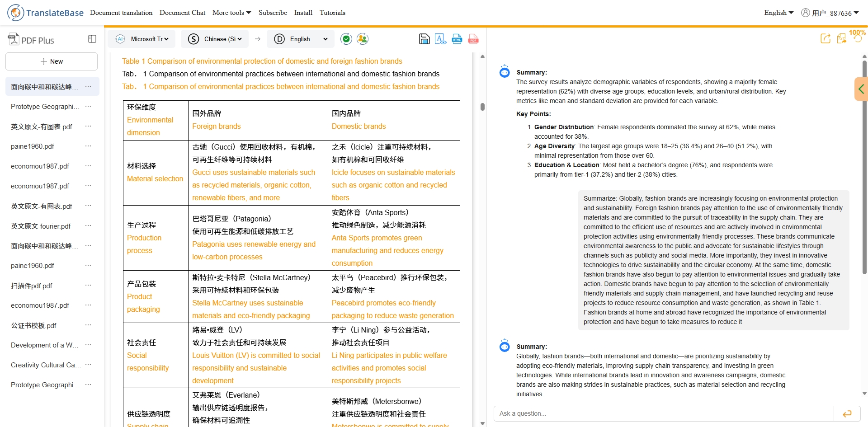Open options for 扫描件pdf.pdf
This screenshot has height=427, width=868.
[x=88, y=285]
